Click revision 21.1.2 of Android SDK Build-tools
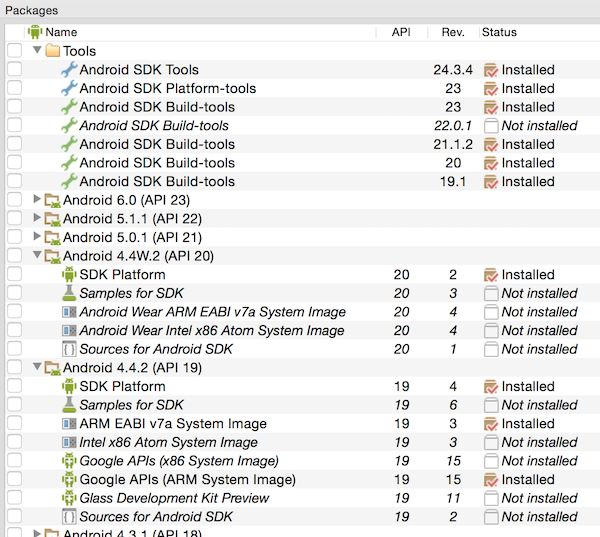Screen dimensions: 600x537 (x=453, y=144)
